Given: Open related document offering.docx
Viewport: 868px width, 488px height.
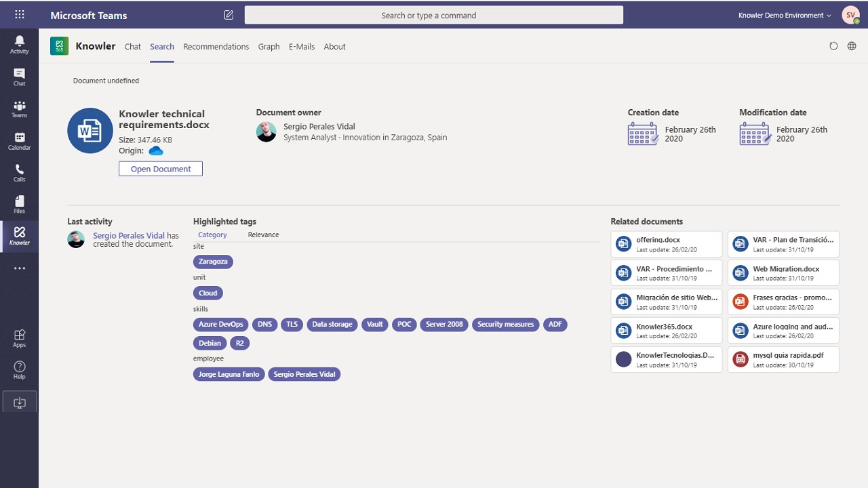Looking at the screenshot, I should [667, 244].
